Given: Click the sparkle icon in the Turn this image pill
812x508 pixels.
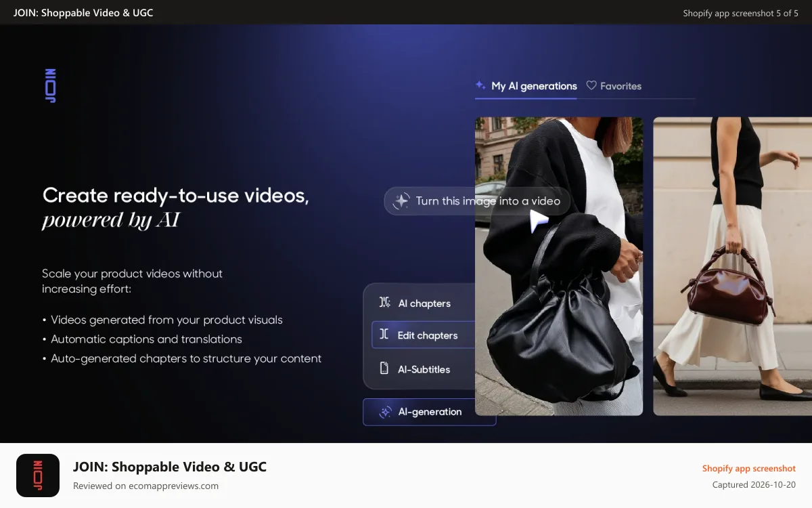Looking at the screenshot, I should coord(402,201).
